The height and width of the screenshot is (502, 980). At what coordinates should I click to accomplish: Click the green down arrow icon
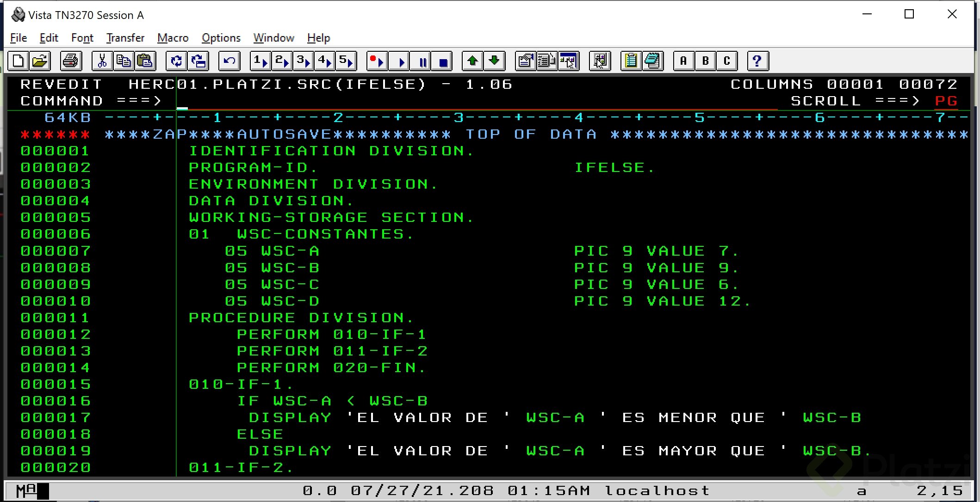pyautogui.click(x=494, y=61)
